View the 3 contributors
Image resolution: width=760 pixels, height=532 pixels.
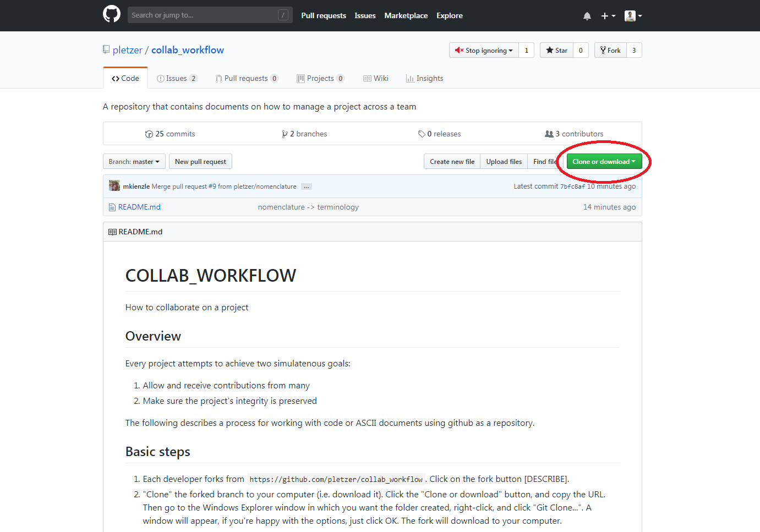(x=574, y=134)
